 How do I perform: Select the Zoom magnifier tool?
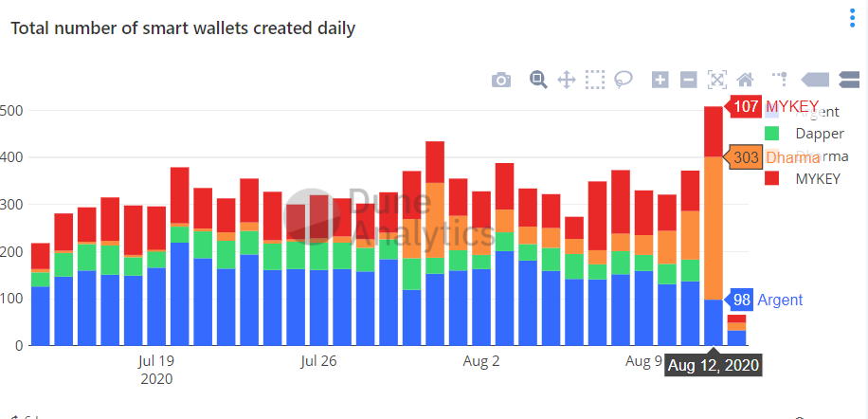tap(538, 80)
